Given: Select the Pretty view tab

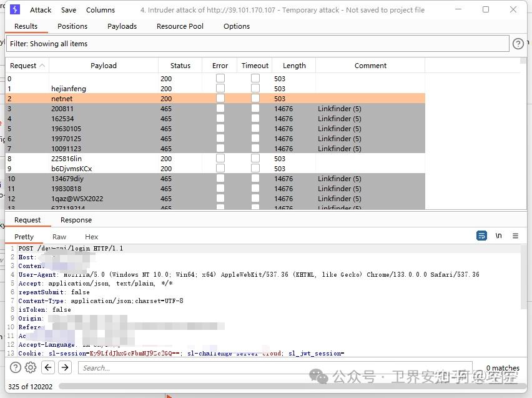Looking at the screenshot, I should click(x=24, y=237).
